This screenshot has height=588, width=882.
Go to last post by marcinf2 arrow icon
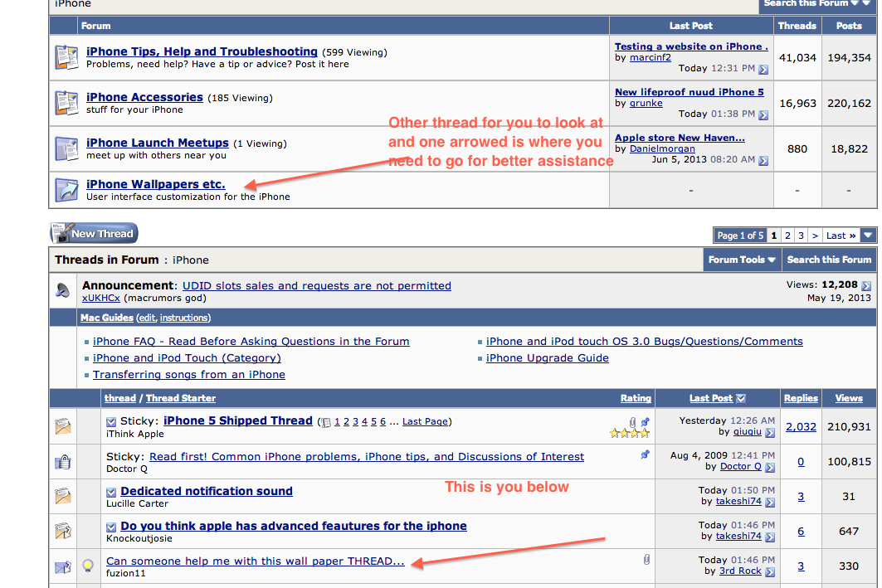pos(763,69)
